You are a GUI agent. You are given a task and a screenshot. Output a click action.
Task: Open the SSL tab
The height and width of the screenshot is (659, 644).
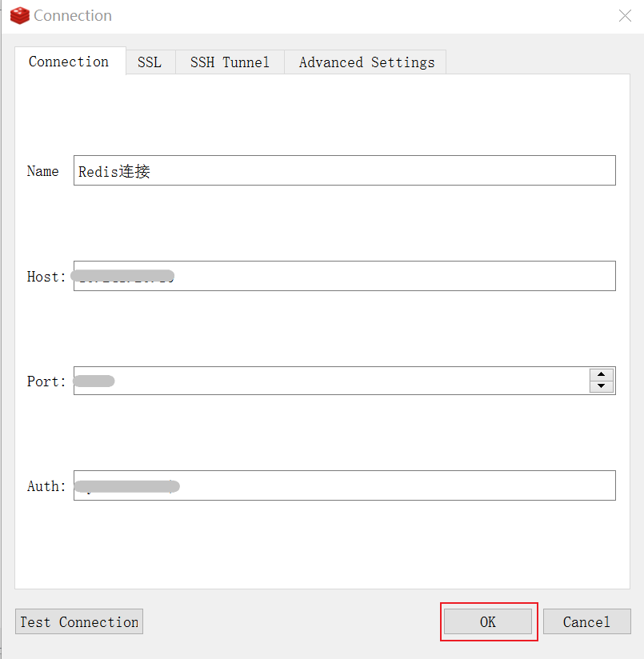tap(150, 62)
